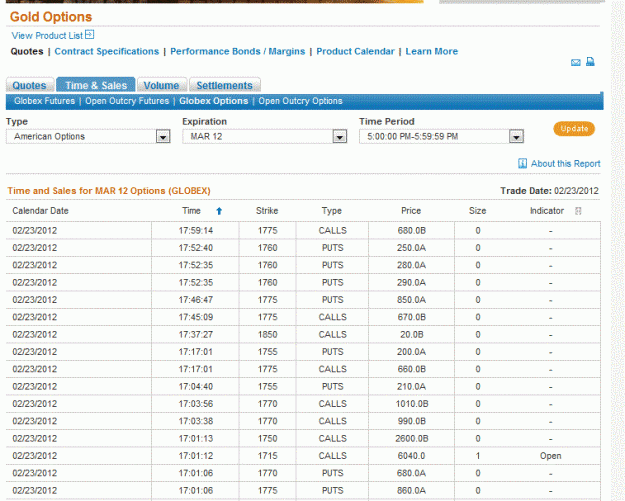Select the MAR 12 expiration field
Image resolution: width=625 pixels, height=501 pixels.
[x=265, y=137]
